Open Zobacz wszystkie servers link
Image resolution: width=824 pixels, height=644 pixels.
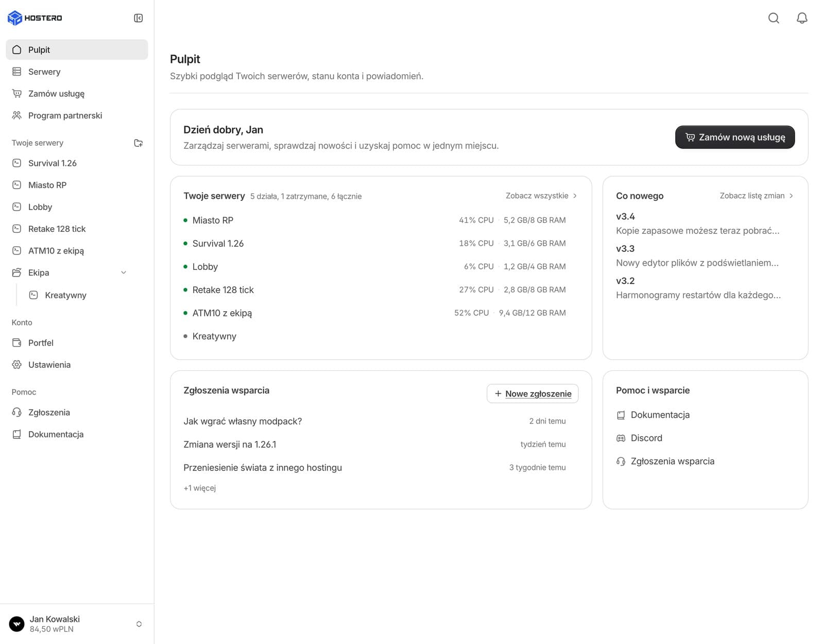541,196
